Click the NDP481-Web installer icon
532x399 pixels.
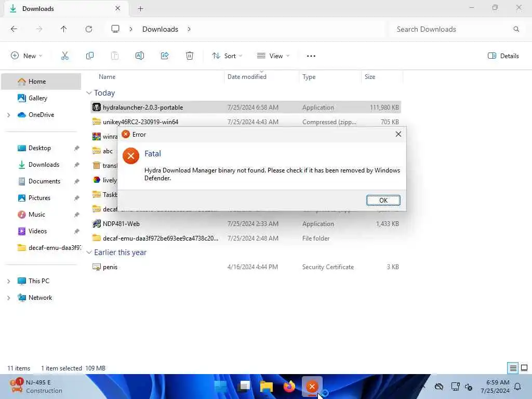[x=96, y=223]
